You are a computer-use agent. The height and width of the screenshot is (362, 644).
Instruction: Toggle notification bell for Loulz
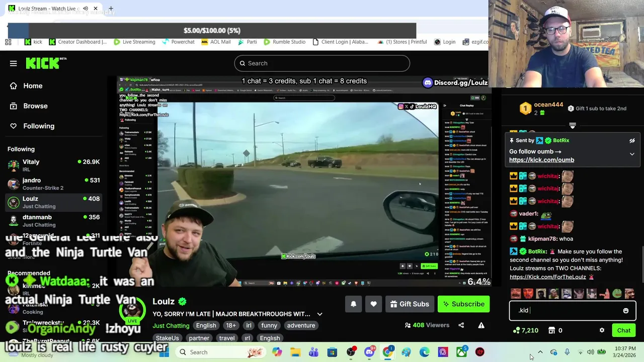(353, 304)
